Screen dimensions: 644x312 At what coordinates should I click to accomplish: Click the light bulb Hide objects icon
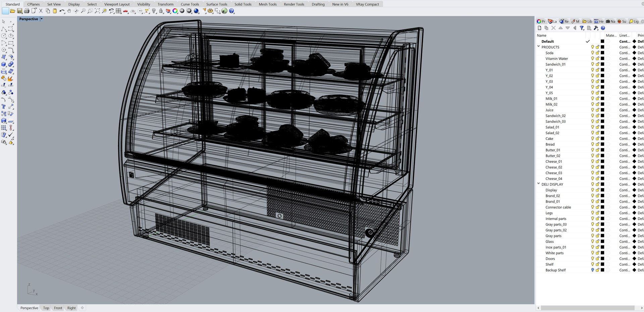[154, 11]
